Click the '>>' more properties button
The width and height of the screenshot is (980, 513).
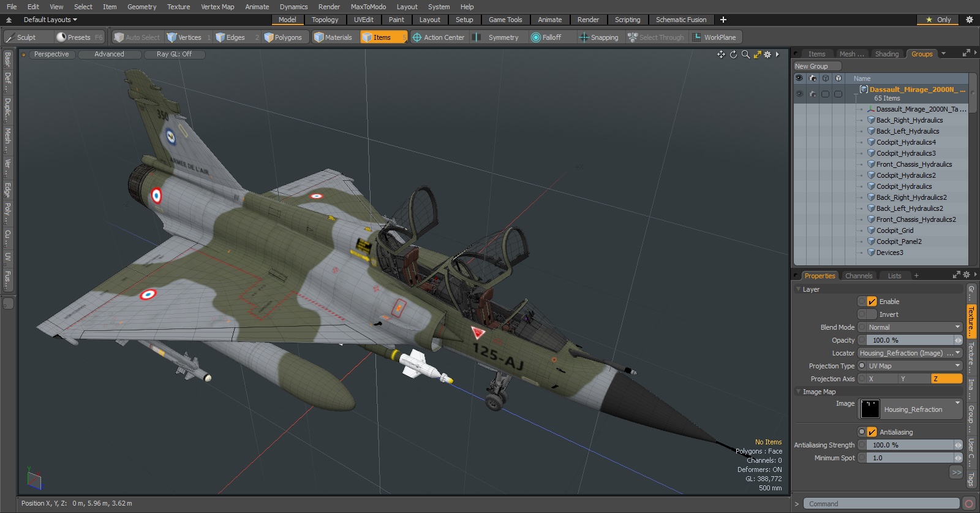coord(957,472)
